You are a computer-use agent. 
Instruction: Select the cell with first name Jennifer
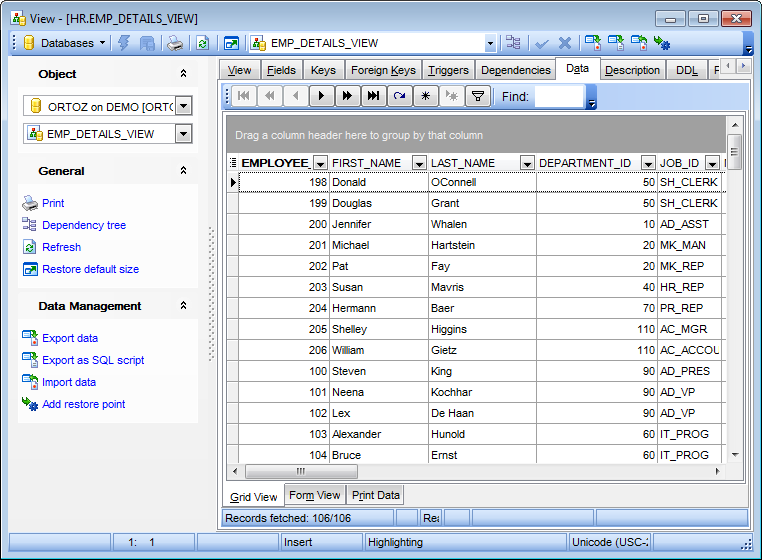coord(379,224)
